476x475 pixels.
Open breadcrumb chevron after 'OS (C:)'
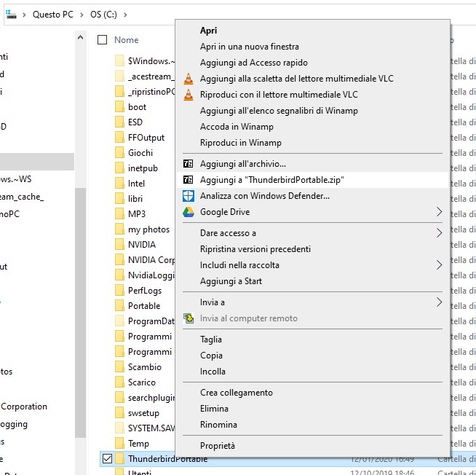(x=125, y=15)
